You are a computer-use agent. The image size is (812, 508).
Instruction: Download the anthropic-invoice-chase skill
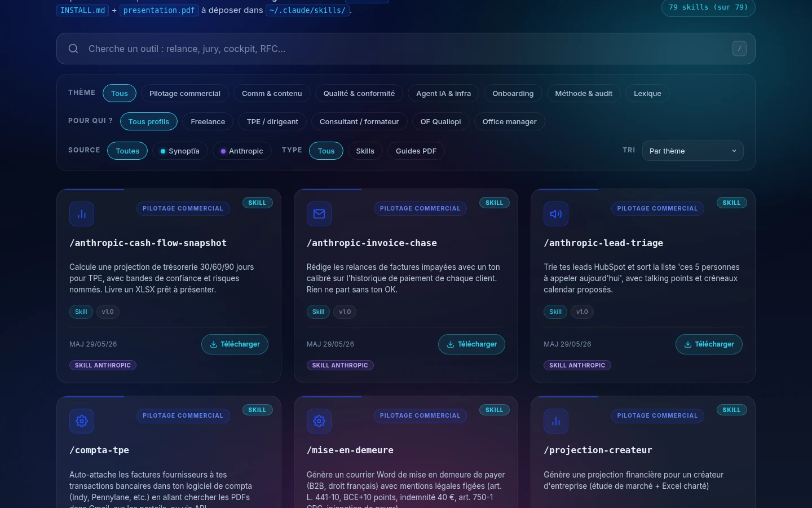click(472, 344)
